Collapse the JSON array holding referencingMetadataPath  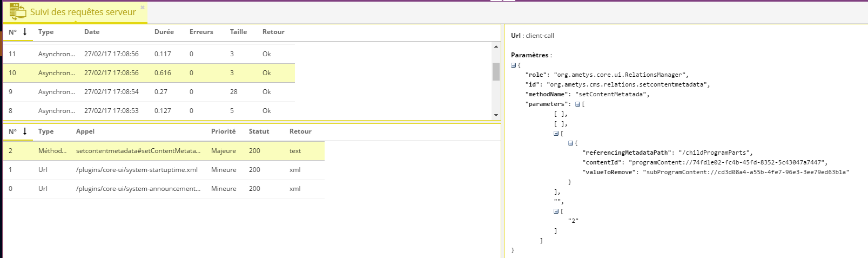click(x=556, y=134)
